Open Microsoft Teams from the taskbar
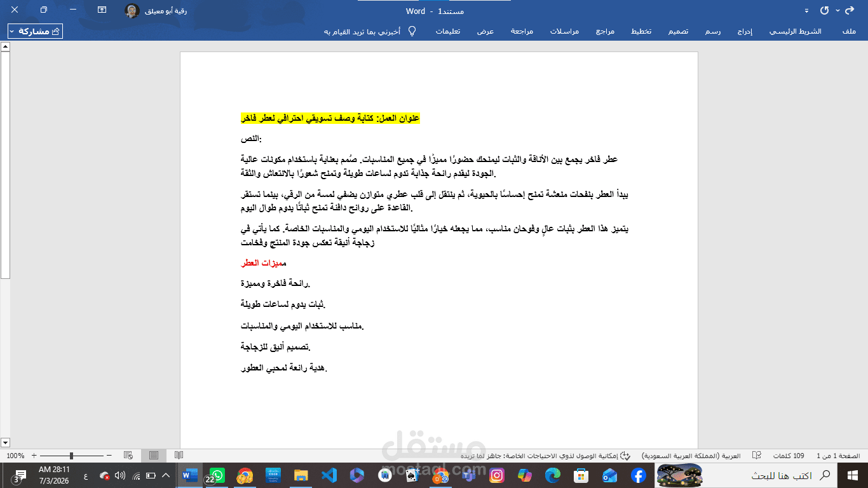Image resolution: width=868 pixels, height=488 pixels. 469,475
